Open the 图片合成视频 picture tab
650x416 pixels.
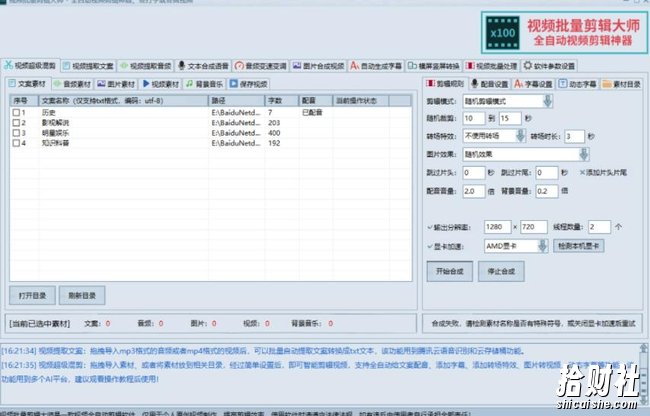coord(318,66)
